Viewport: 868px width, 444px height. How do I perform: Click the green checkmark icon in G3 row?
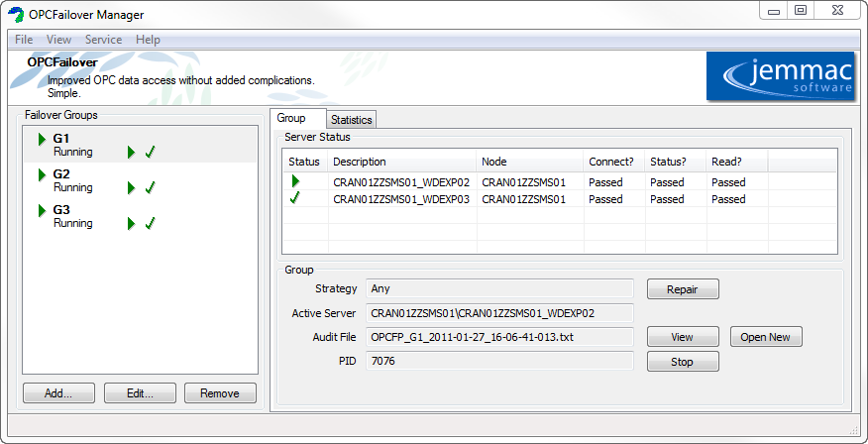[x=151, y=224]
